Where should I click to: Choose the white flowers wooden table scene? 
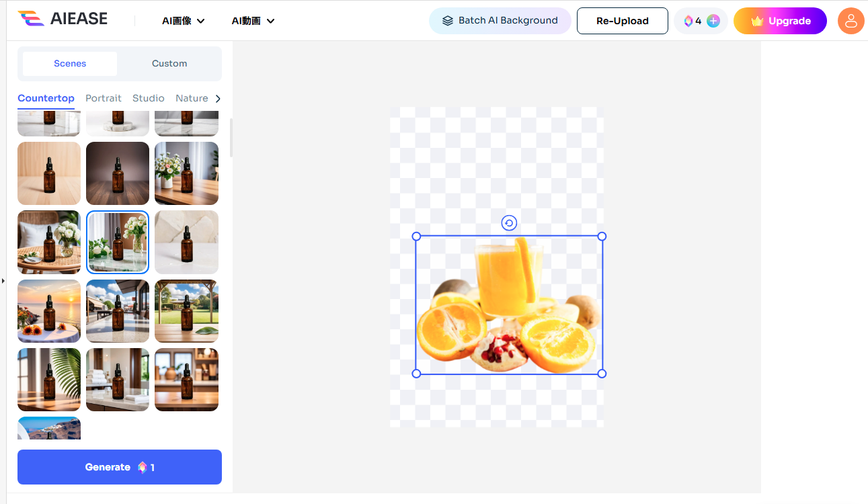pos(187,173)
